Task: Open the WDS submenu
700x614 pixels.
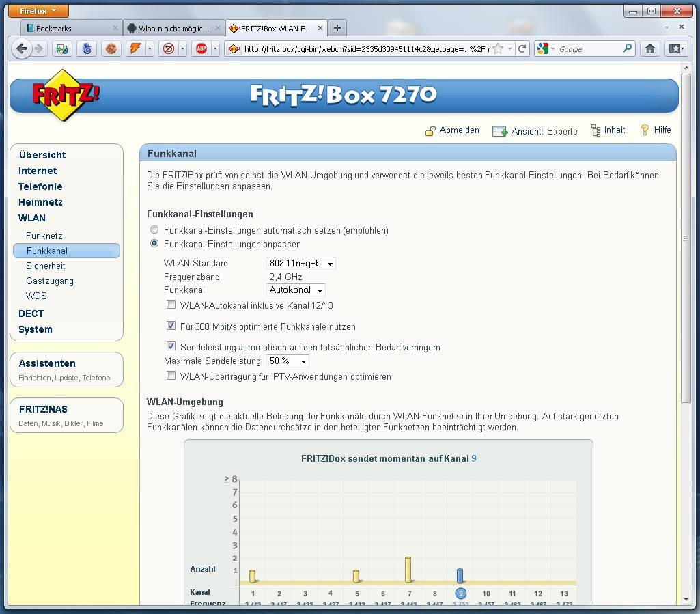Action: (36, 296)
